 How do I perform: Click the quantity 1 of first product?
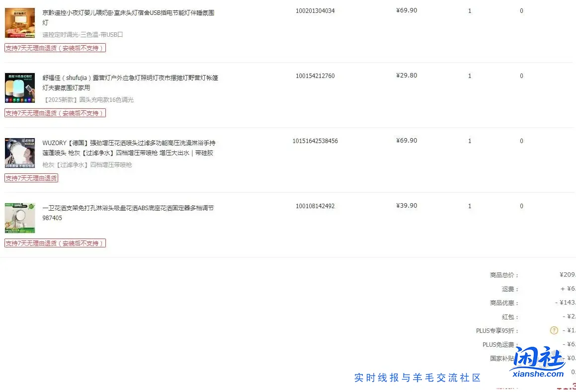pyautogui.click(x=469, y=10)
